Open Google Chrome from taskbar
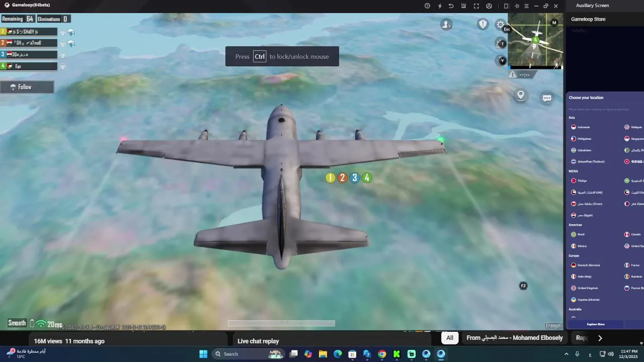This screenshot has height=362, width=644. (382, 354)
